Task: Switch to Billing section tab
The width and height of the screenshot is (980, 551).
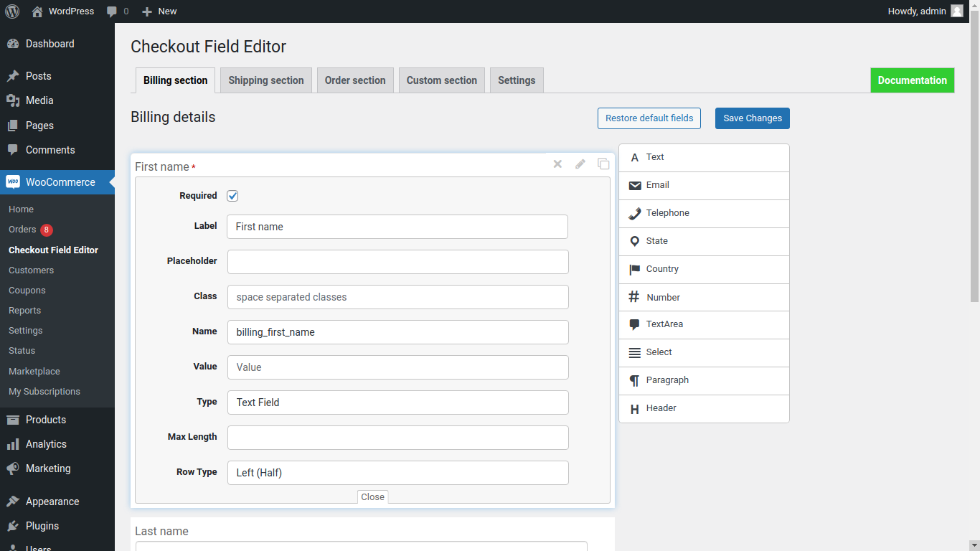Action: pyautogui.click(x=175, y=80)
